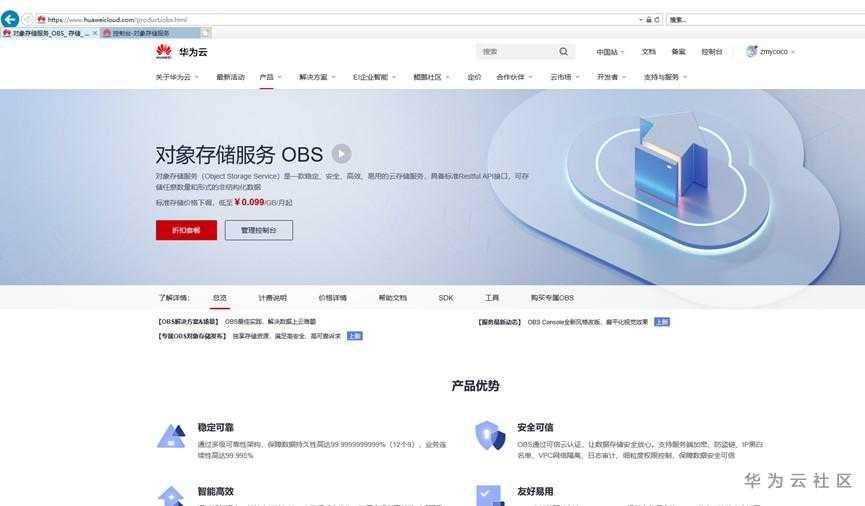The image size is (865, 506).
Task: Click the 稳定可靠 feature icon
Action: [171, 436]
